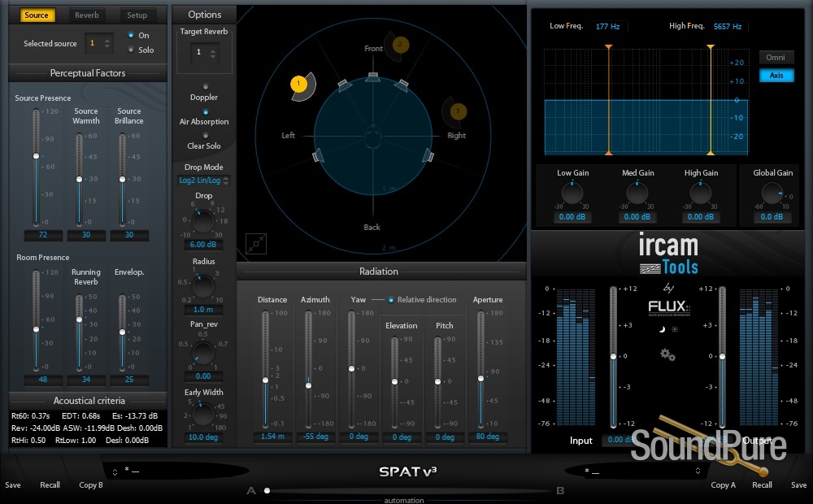Image resolution: width=813 pixels, height=504 pixels.
Task: Click the Azimuth slider handle
Action: (308, 385)
